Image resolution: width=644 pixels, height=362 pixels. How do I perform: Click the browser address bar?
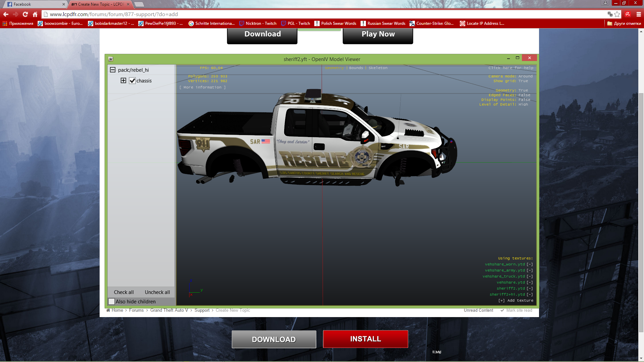click(302, 14)
